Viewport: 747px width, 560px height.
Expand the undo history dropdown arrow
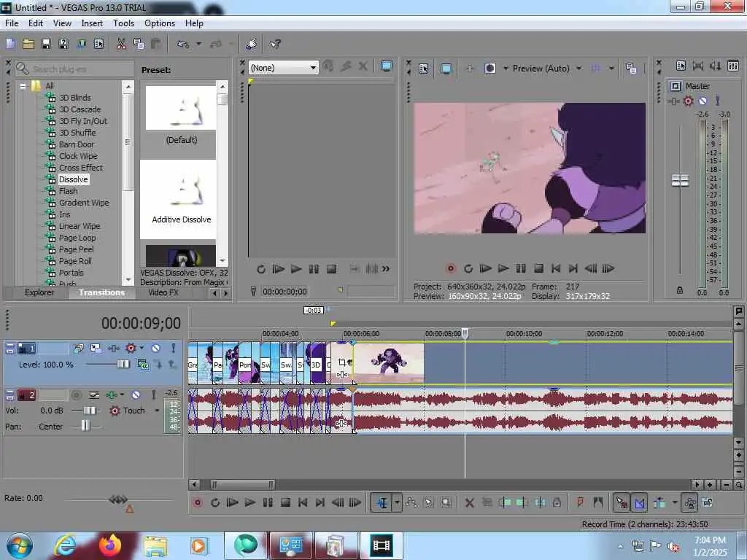click(x=198, y=44)
